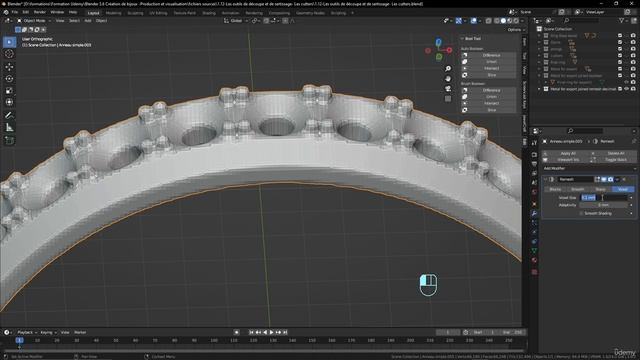The width and height of the screenshot is (640, 360).
Task: Open the Add Modifier dropdown
Action: click(x=589, y=169)
